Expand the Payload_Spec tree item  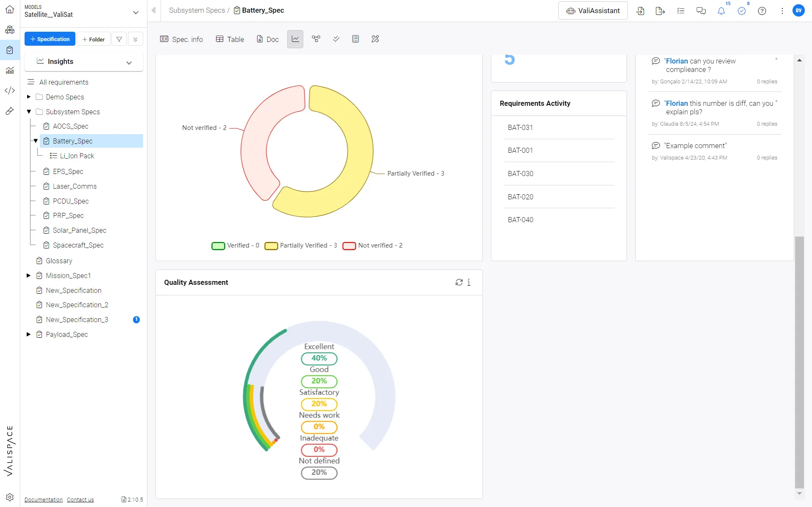[29, 334]
